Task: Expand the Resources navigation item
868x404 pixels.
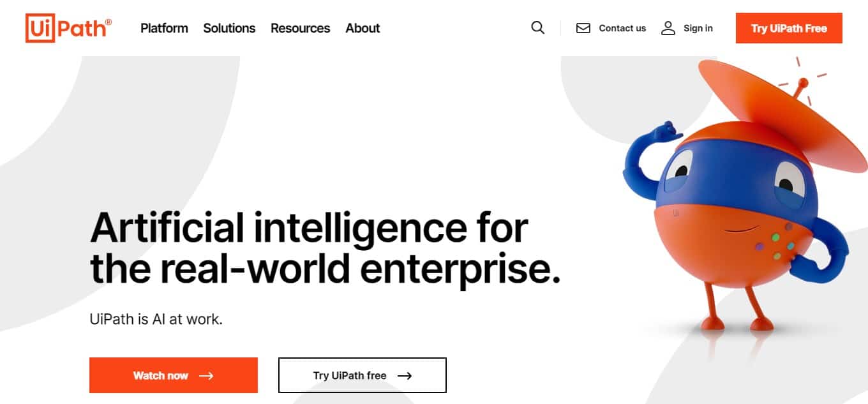Action: click(300, 28)
